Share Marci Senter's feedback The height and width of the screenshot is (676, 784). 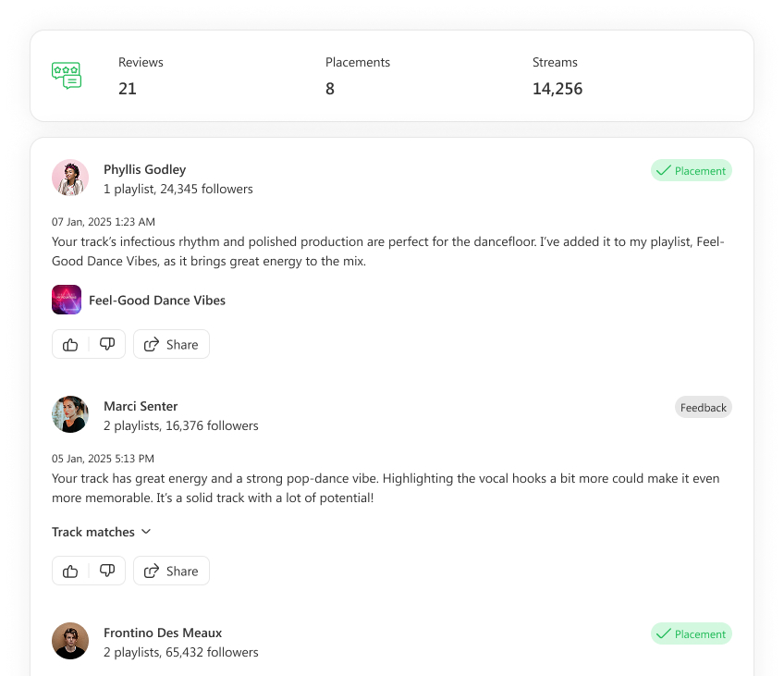[x=171, y=571]
